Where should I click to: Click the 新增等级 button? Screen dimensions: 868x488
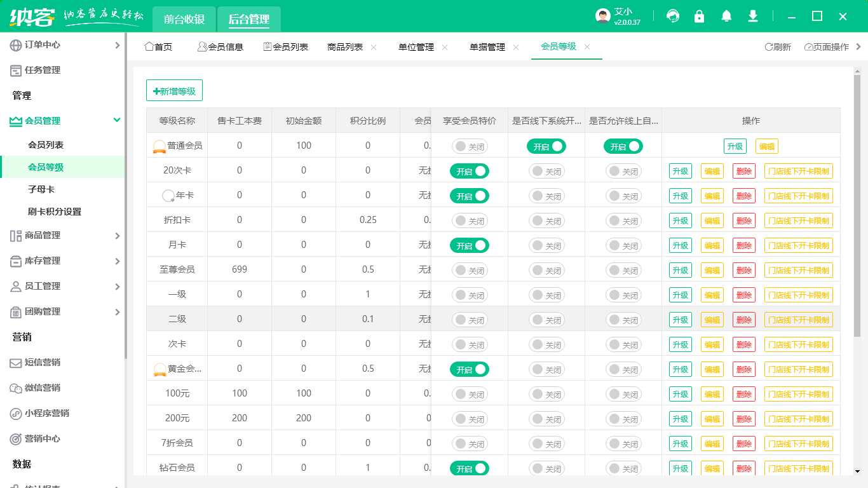174,91
